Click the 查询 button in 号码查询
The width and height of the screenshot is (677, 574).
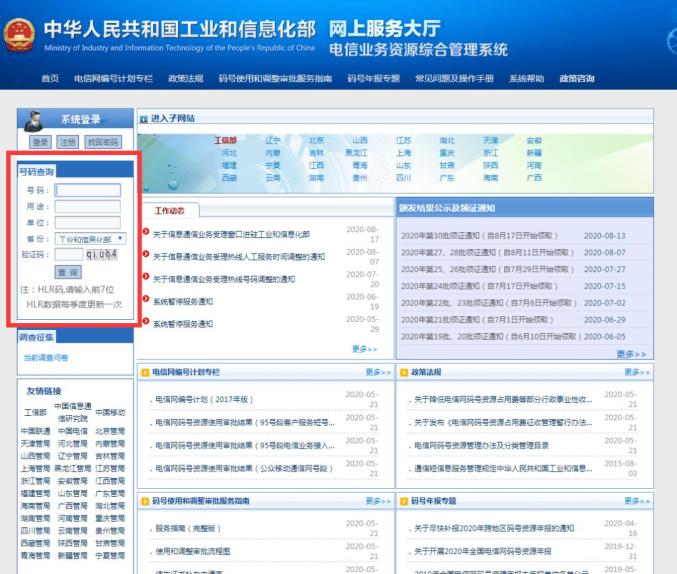(68, 272)
